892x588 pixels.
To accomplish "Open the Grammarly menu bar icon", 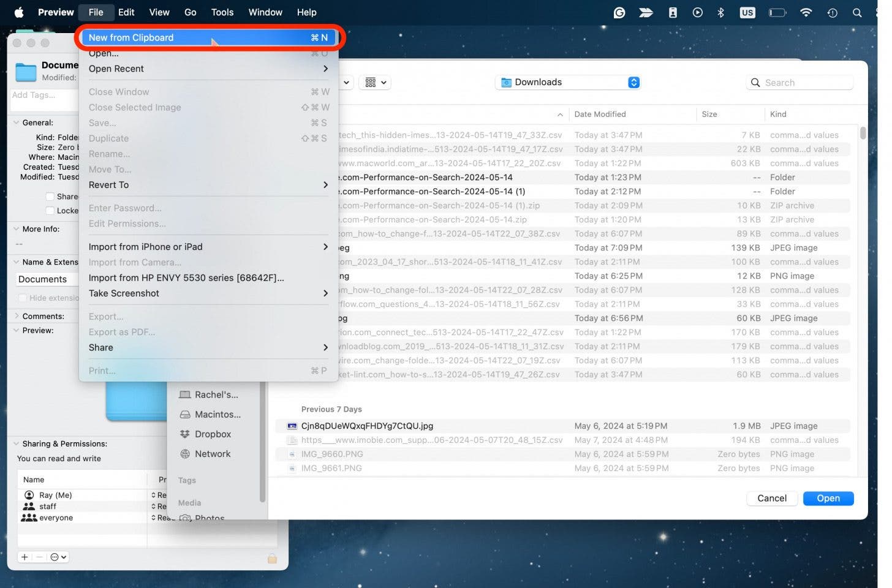I will click(619, 12).
